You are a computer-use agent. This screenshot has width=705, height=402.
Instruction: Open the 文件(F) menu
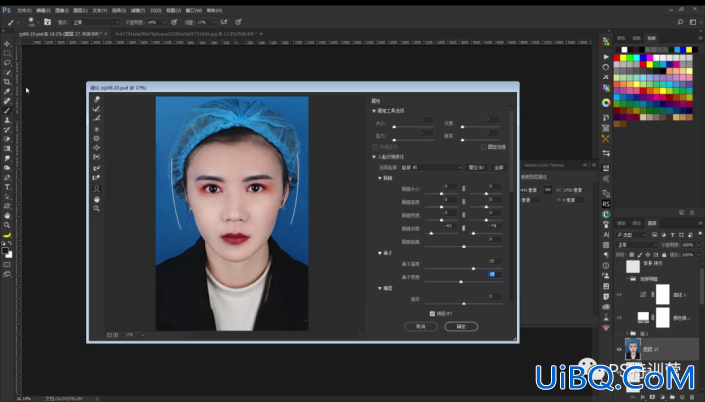point(24,10)
